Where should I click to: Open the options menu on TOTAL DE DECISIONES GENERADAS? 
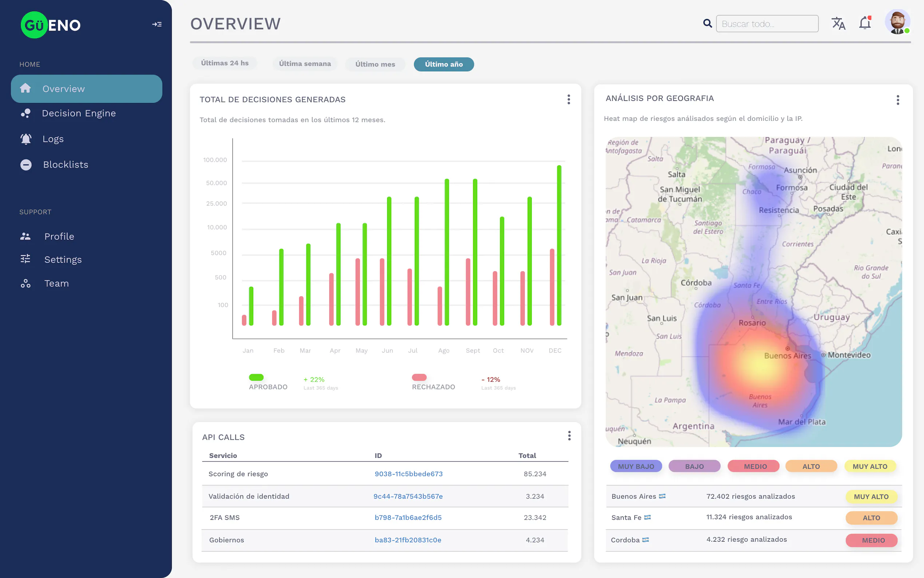(x=569, y=99)
